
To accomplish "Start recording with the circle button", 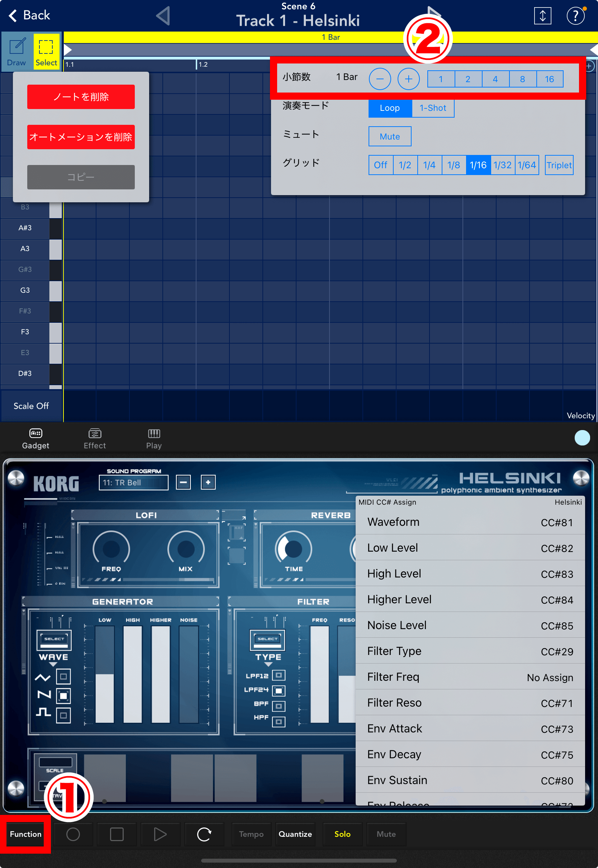I will pyautogui.click(x=73, y=834).
